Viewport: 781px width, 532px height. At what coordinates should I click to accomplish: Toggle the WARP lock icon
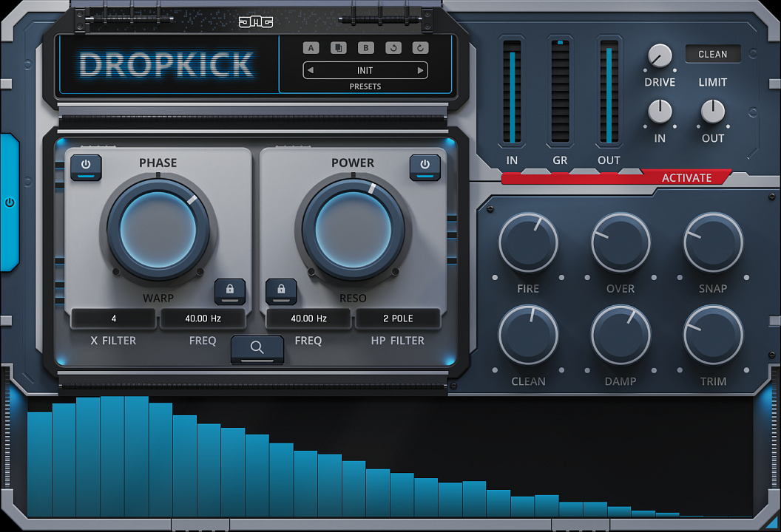pyautogui.click(x=230, y=290)
